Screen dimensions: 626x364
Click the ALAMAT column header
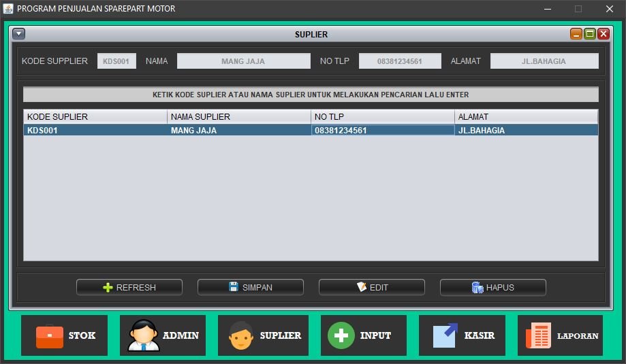coord(526,117)
